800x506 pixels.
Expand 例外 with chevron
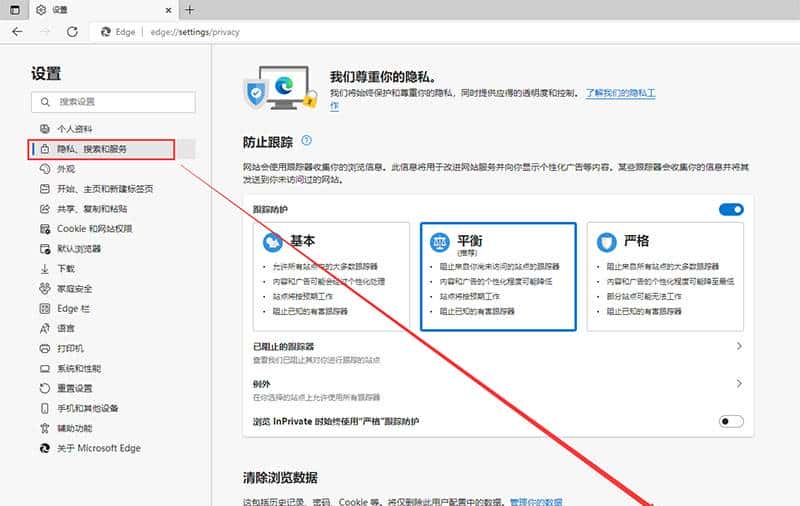[x=739, y=384]
